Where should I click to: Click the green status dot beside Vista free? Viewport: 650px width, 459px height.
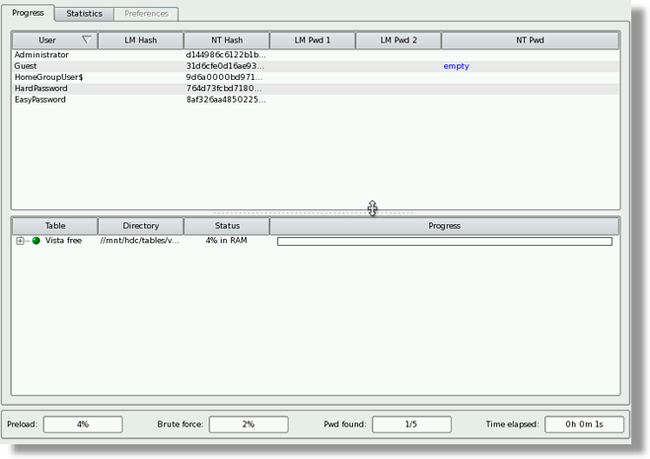click(x=36, y=241)
